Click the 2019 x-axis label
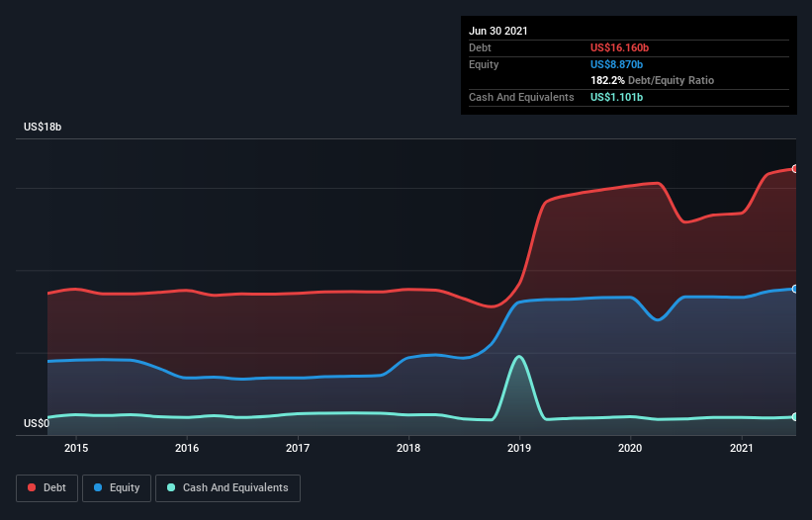Image resolution: width=812 pixels, height=520 pixels. tap(519, 448)
